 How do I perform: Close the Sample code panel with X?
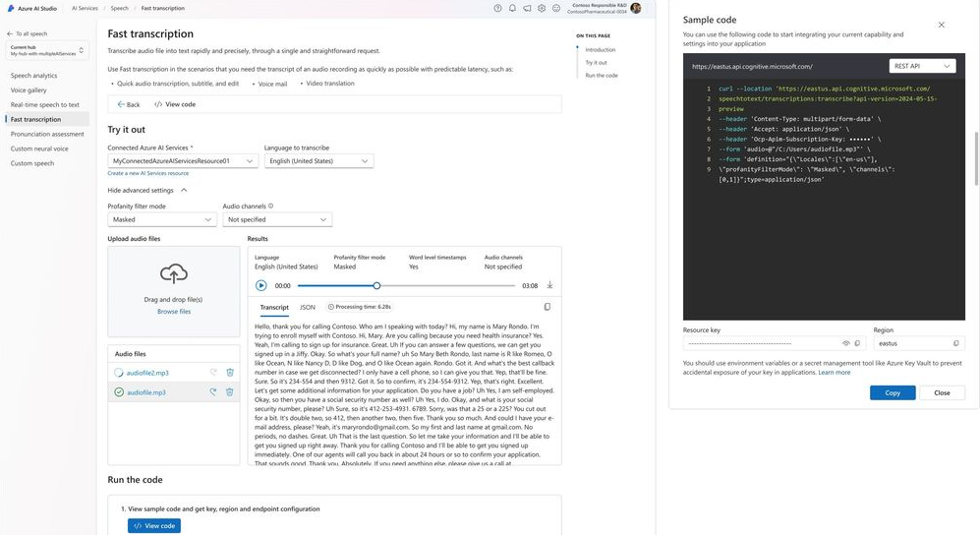(942, 25)
